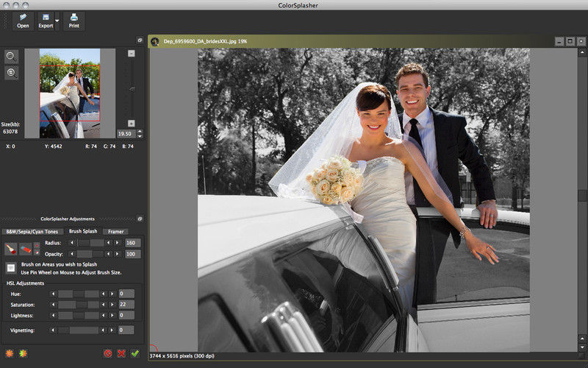
Task: Open an image with the Open toolbar button
Action: coord(23,21)
